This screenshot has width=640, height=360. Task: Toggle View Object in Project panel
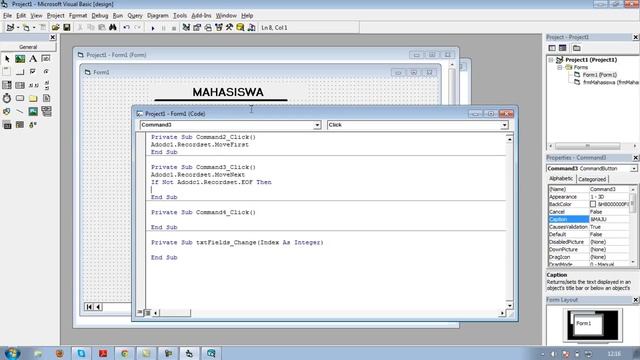click(x=562, y=48)
